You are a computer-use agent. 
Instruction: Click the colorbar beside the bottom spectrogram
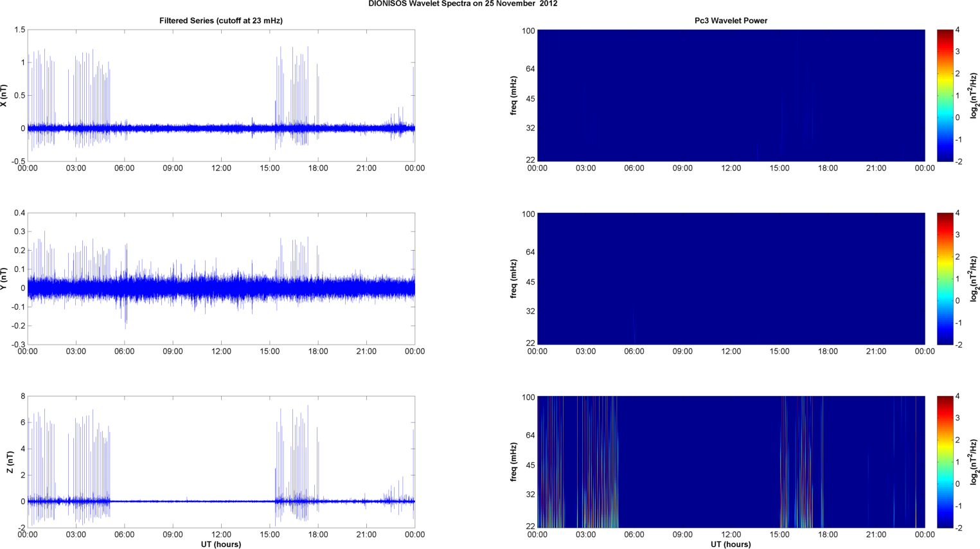pyautogui.click(x=945, y=462)
